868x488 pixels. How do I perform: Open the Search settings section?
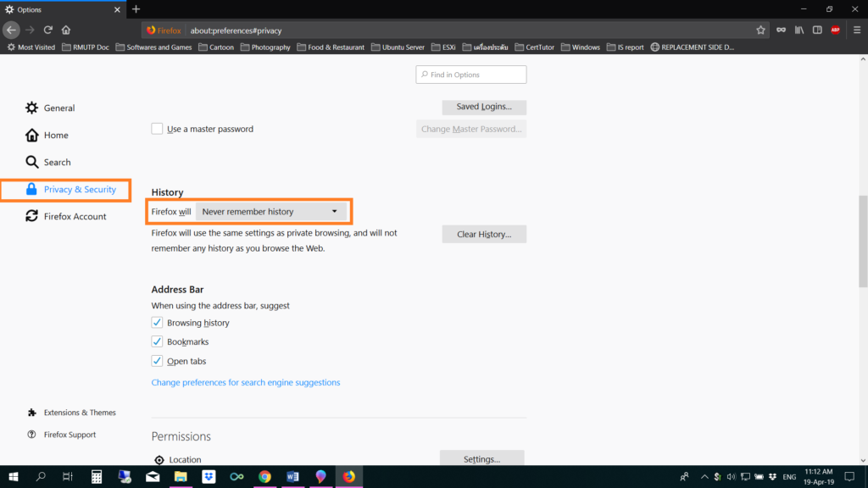point(57,162)
